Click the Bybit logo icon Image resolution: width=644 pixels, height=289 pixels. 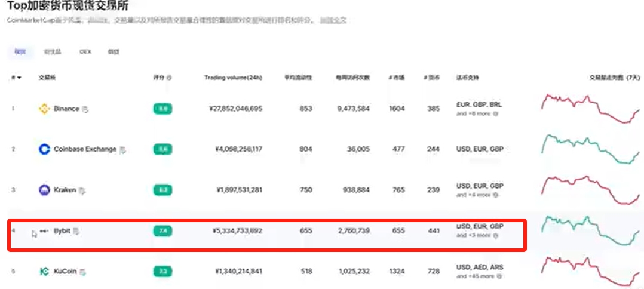point(44,231)
